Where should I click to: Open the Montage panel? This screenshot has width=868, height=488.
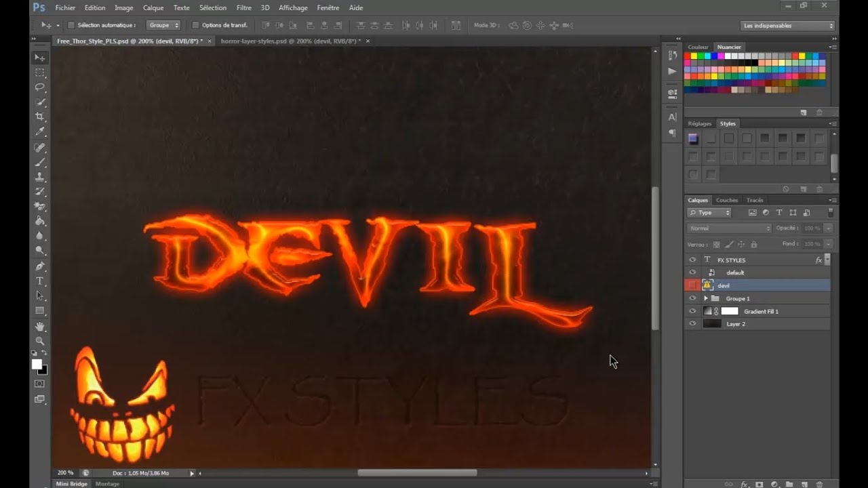pyautogui.click(x=107, y=484)
